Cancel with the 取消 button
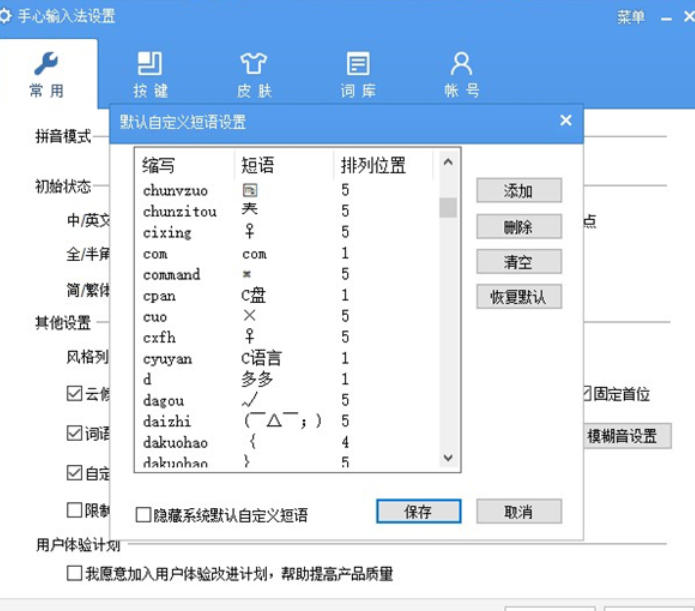Image resolution: width=695 pixels, height=611 pixels. [x=519, y=511]
